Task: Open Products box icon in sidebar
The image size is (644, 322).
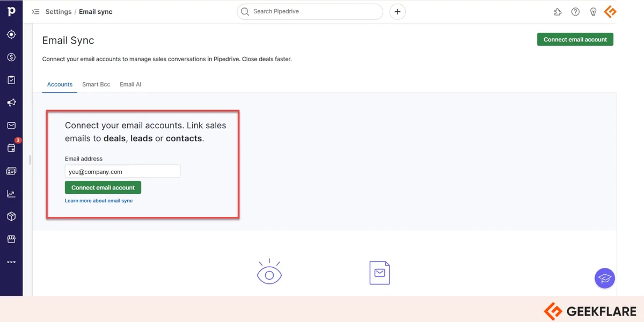Action: point(11,216)
